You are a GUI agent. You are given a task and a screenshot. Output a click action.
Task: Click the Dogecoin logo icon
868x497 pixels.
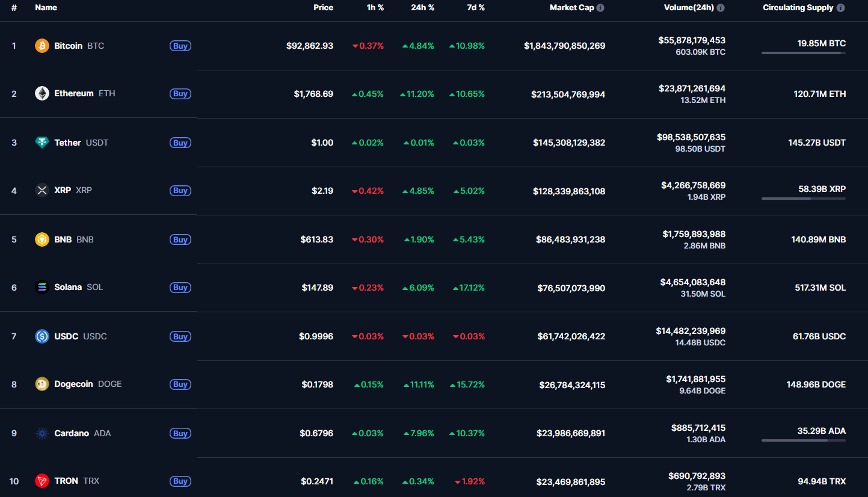pos(42,384)
